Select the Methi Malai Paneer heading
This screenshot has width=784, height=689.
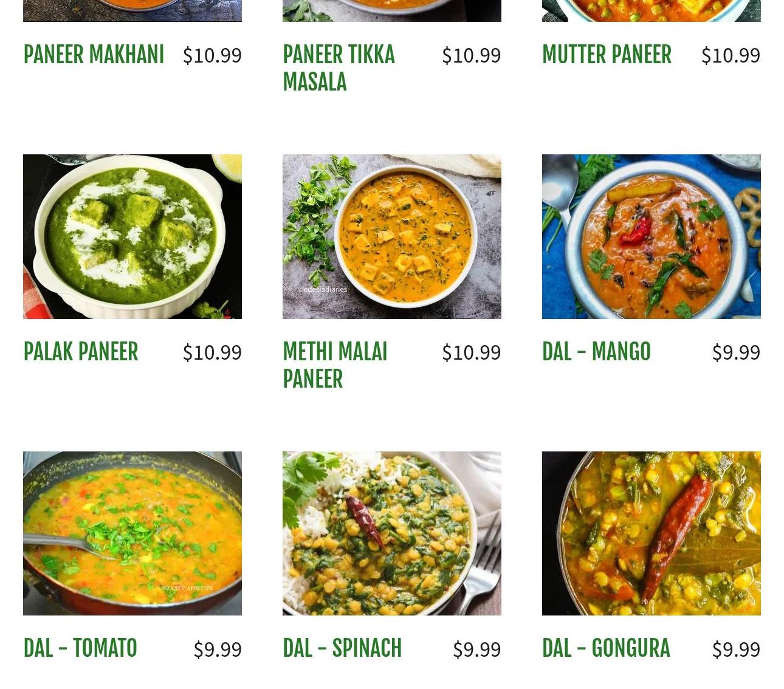pyautogui.click(x=335, y=365)
